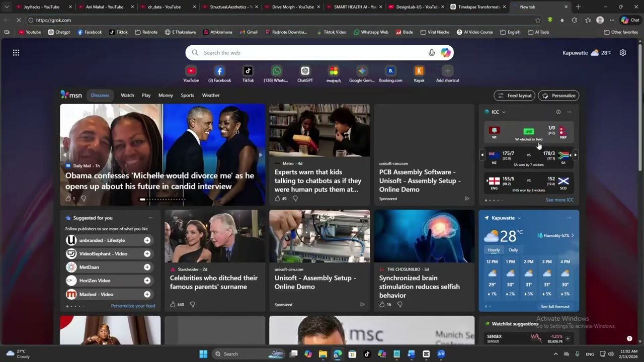Bookmark this page with the star icon

pyautogui.click(x=538, y=20)
